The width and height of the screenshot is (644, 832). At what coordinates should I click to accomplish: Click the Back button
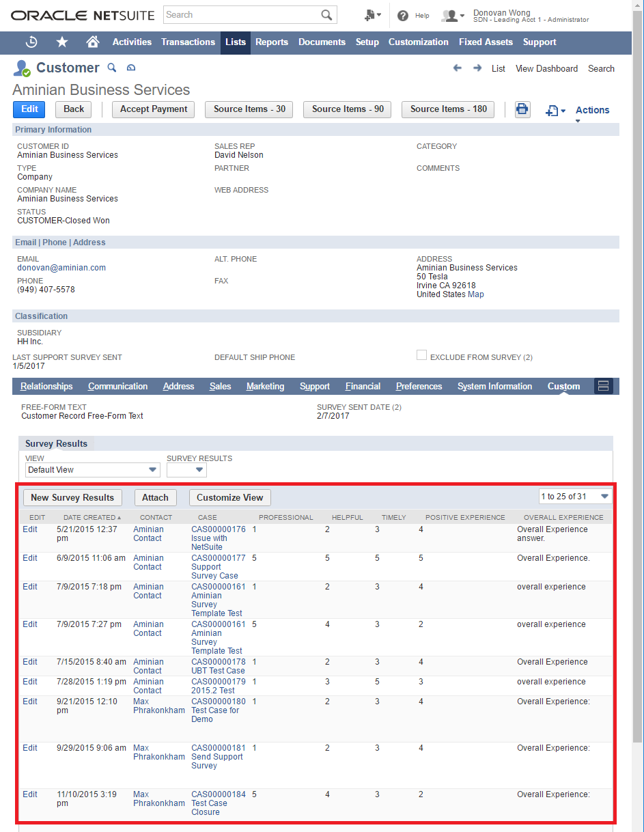click(x=74, y=109)
